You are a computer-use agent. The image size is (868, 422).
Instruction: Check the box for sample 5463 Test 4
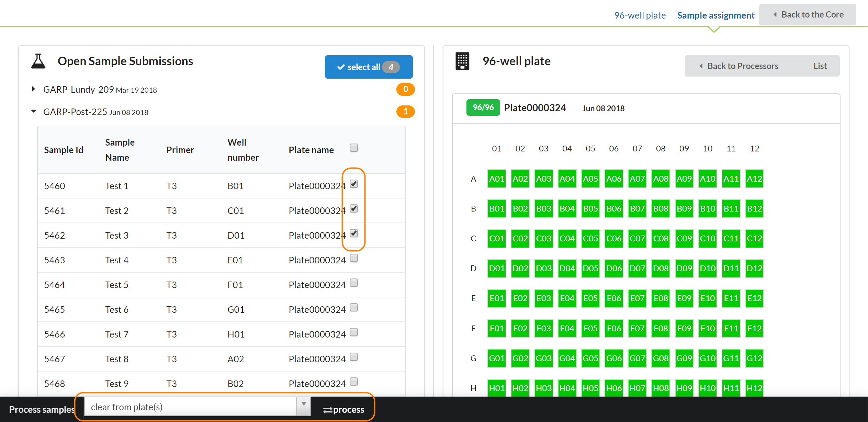pos(354,258)
